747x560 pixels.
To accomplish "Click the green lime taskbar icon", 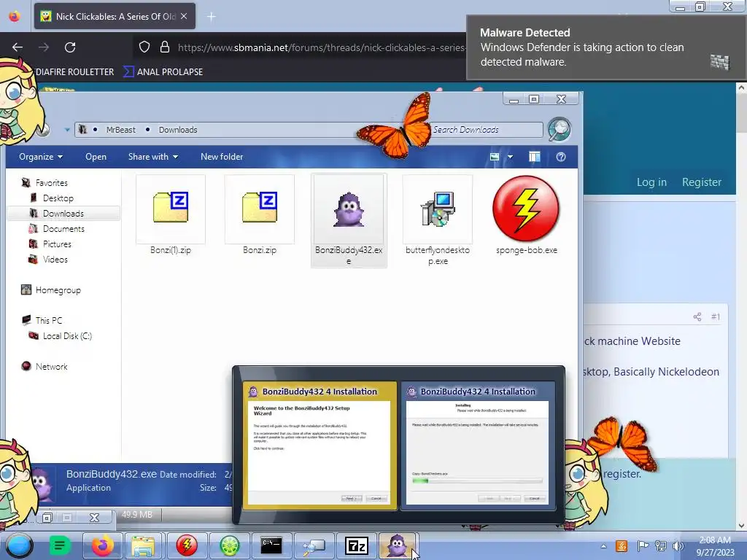I will point(230,545).
